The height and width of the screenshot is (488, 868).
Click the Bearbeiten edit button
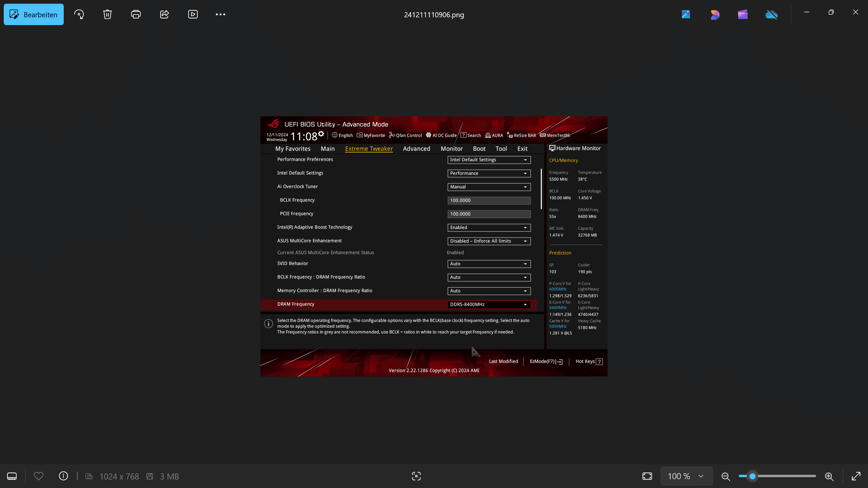coord(34,14)
